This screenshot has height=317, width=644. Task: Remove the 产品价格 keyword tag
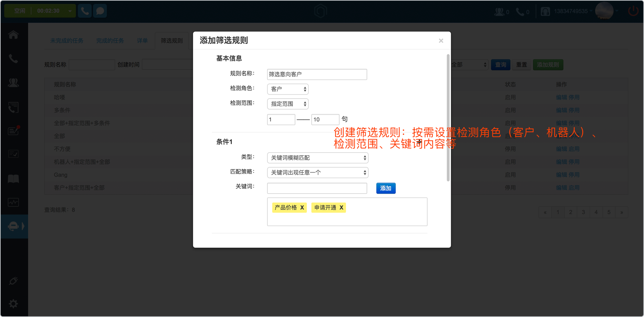302,208
